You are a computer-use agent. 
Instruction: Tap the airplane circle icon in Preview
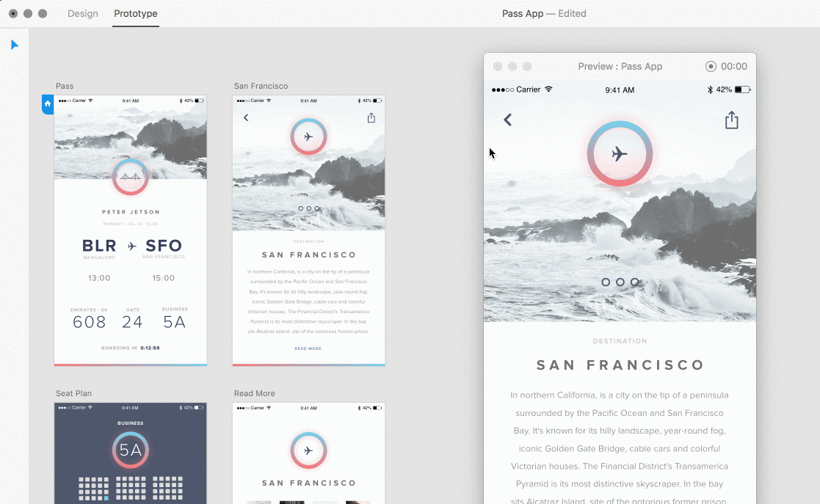620,154
